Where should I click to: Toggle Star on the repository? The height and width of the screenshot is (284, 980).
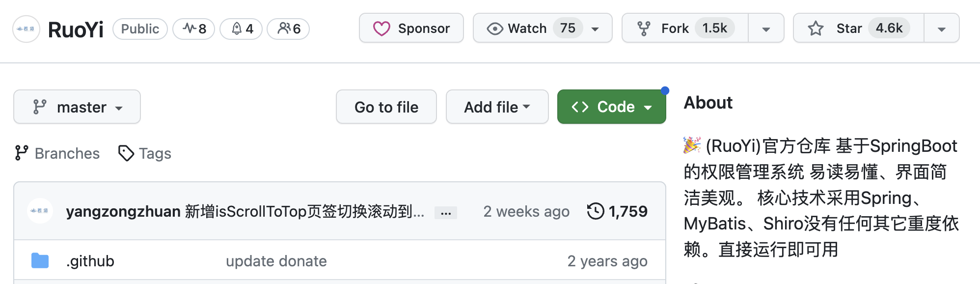859,28
